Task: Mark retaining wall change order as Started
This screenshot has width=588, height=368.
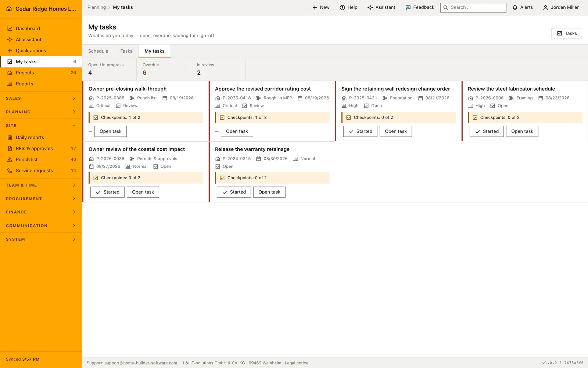Action: tap(360, 131)
